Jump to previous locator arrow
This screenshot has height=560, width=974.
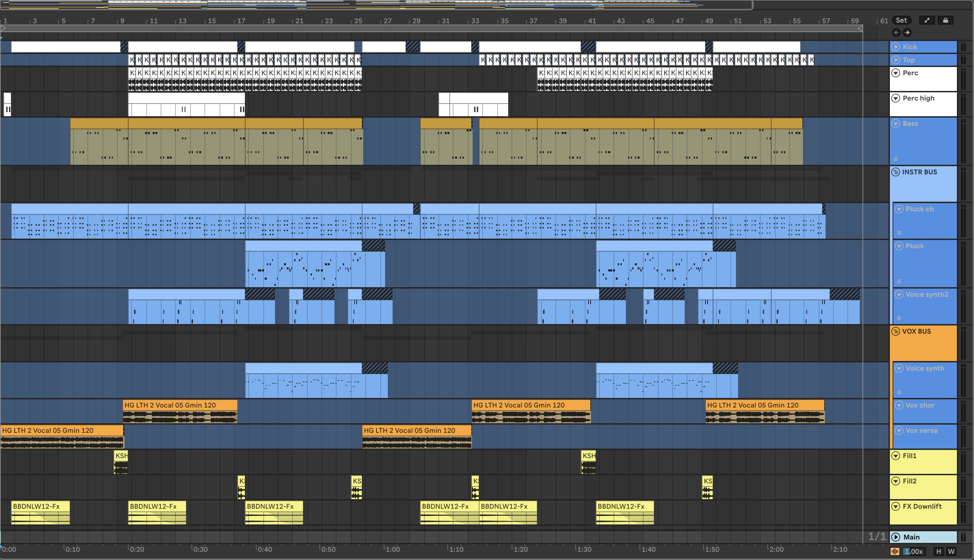pyautogui.click(x=896, y=33)
